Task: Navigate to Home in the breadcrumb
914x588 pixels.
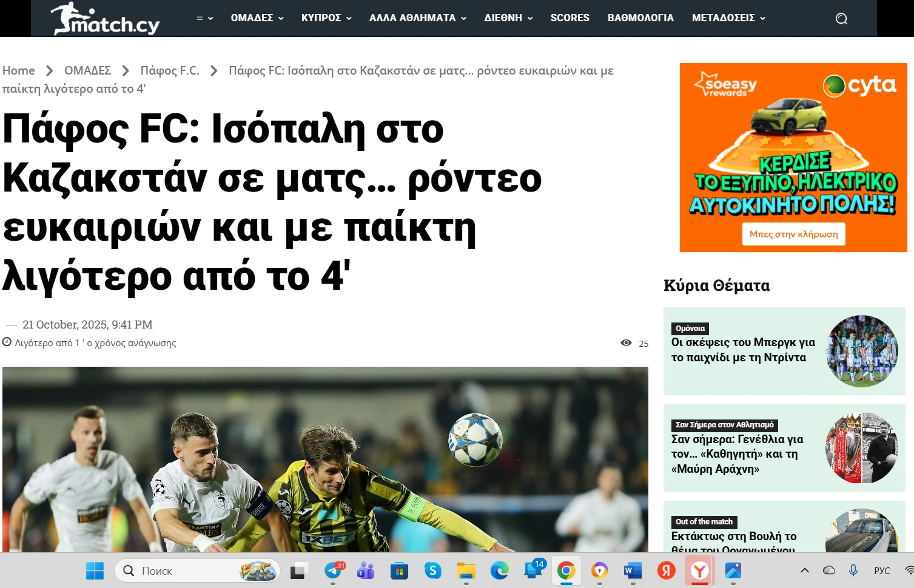Action: pyautogui.click(x=19, y=71)
